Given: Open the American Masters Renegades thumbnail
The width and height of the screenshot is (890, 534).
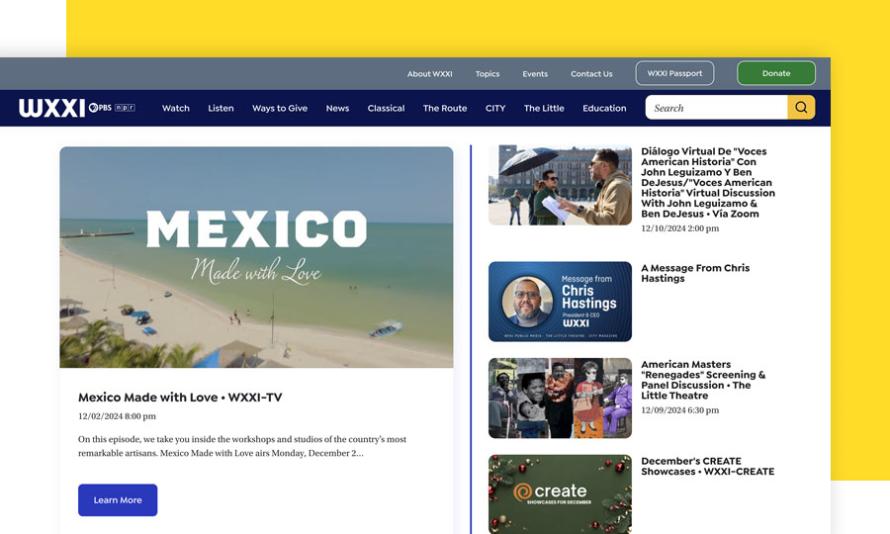Looking at the screenshot, I should (560, 398).
